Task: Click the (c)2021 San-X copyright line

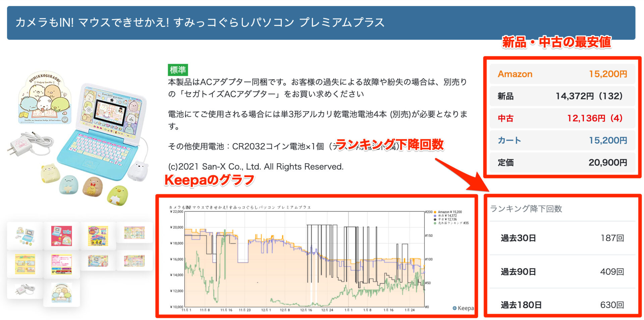Action: (x=256, y=167)
